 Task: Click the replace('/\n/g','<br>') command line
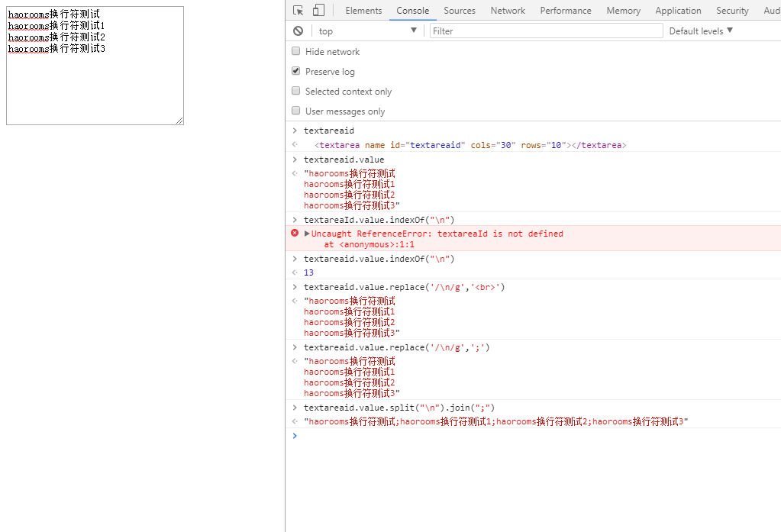[x=404, y=287]
